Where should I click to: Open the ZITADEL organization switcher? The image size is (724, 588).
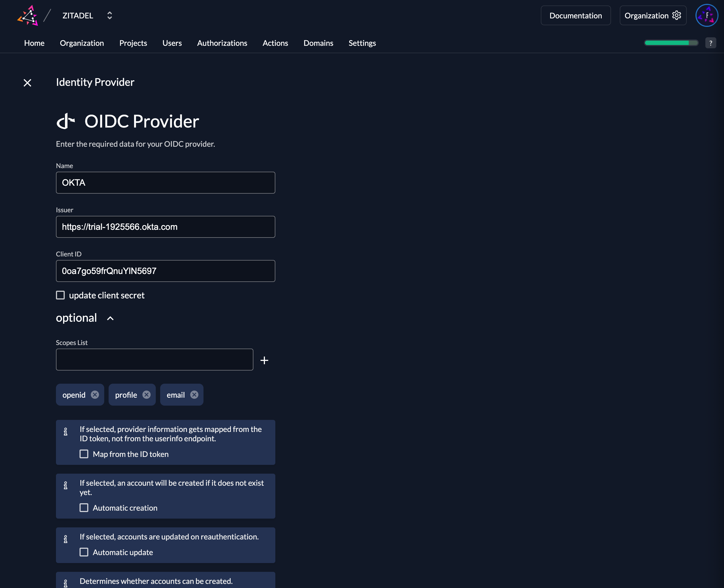coord(109,16)
